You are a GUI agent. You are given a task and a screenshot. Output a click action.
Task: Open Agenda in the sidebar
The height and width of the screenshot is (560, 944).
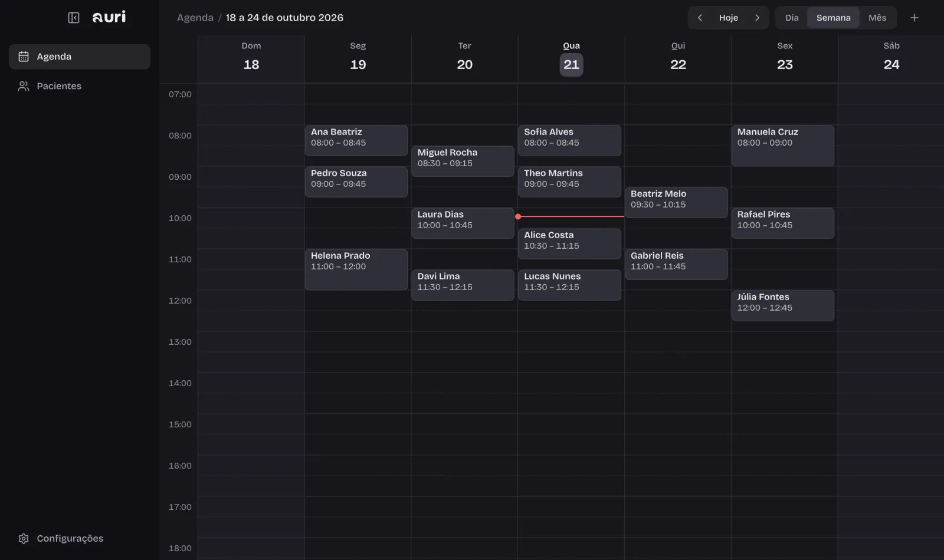(80, 57)
